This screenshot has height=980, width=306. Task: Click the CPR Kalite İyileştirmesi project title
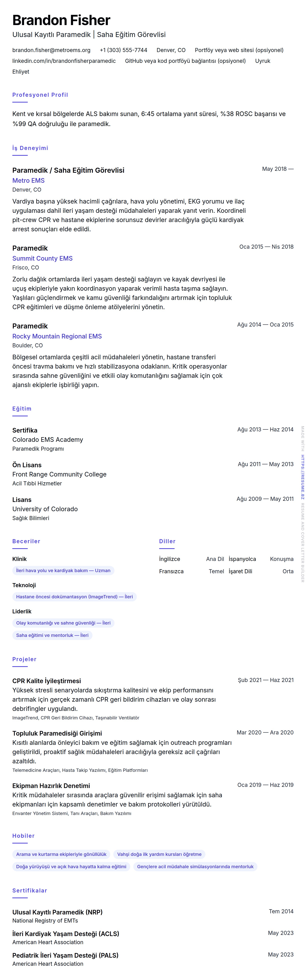coord(46,681)
